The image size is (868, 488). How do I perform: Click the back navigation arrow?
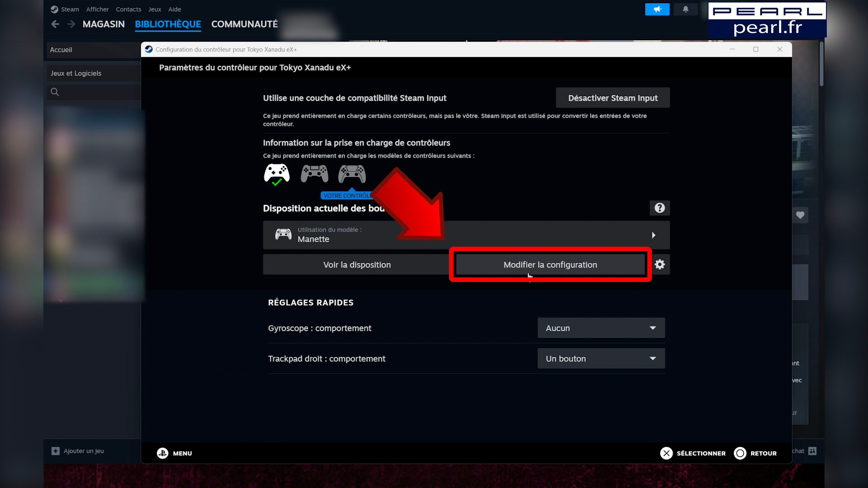click(55, 24)
